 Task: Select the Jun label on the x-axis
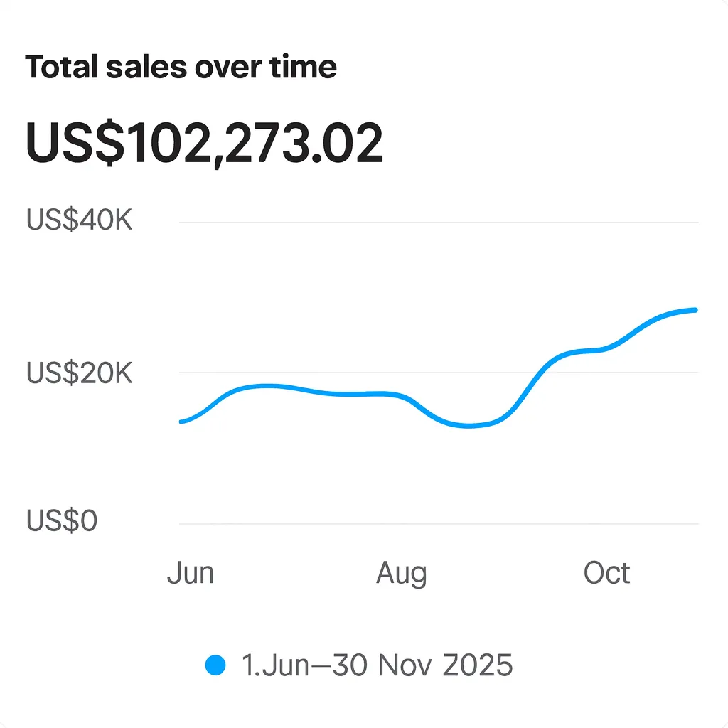pyautogui.click(x=191, y=573)
